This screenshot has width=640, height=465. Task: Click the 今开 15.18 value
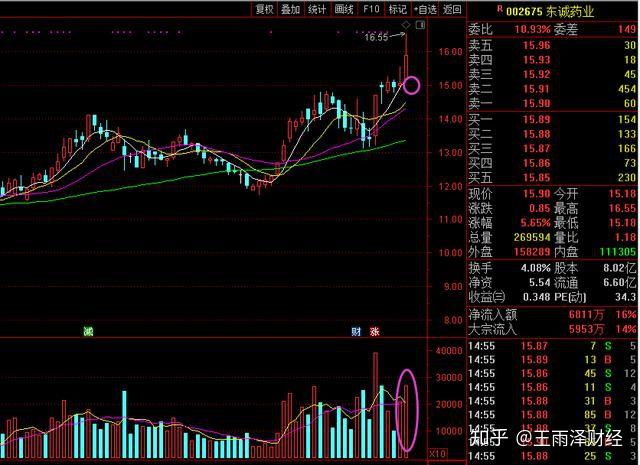[x=622, y=194]
